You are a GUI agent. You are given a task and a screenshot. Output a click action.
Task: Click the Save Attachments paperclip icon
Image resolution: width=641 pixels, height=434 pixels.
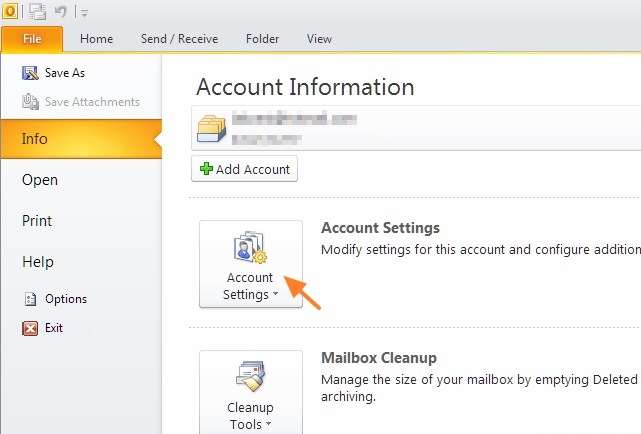click(x=30, y=102)
